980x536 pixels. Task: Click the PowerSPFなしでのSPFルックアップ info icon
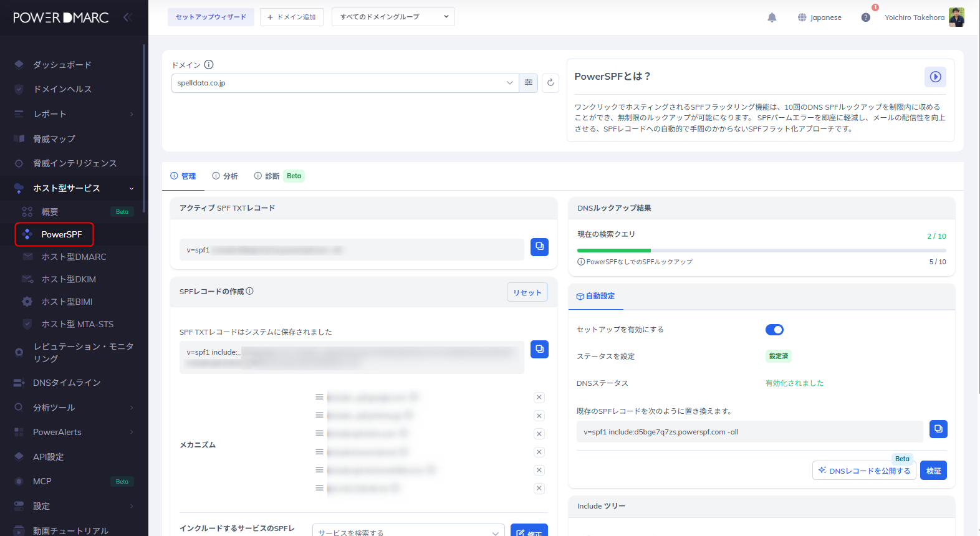581,262
